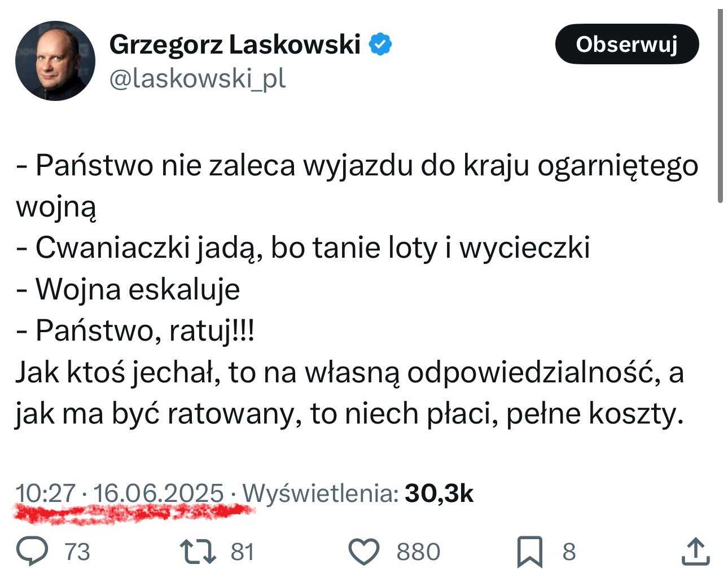The width and height of the screenshot is (728, 582).
Task: Click the 10:27 timestamp
Action: coord(46,493)
